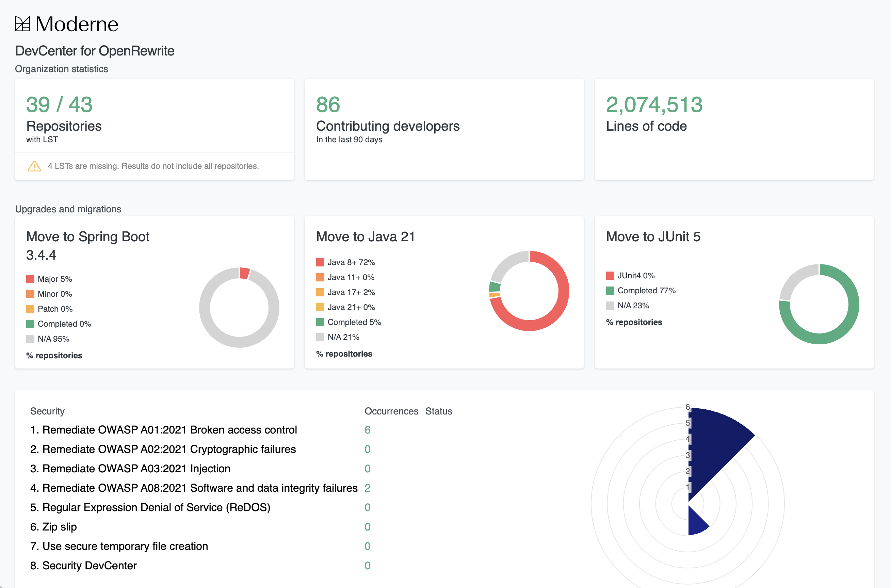Open the Zip slip security row

click(53, 527)
